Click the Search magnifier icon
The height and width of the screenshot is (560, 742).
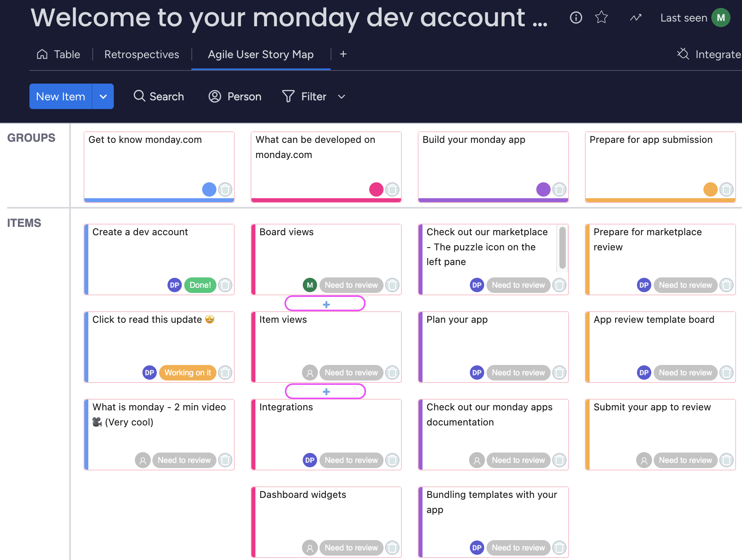click(139, 96)
